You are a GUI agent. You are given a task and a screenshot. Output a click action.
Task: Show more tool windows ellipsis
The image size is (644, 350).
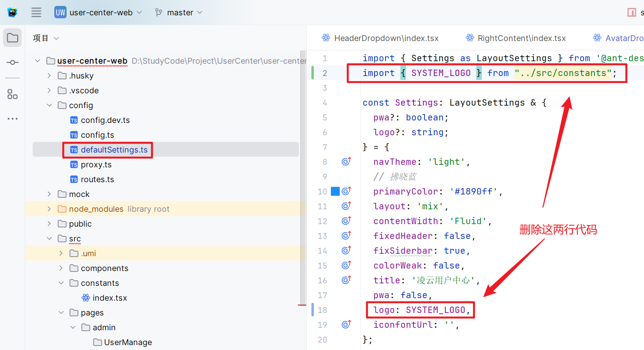tap(12, 119)
